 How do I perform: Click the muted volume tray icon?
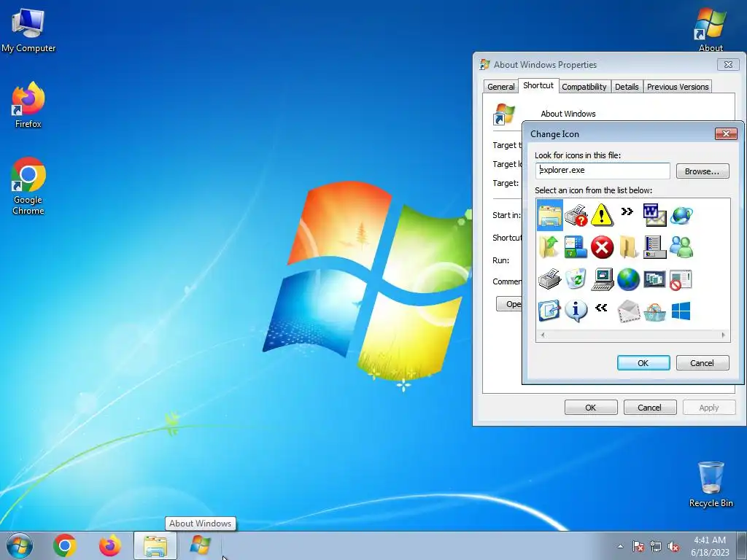[x=673, y=546]
